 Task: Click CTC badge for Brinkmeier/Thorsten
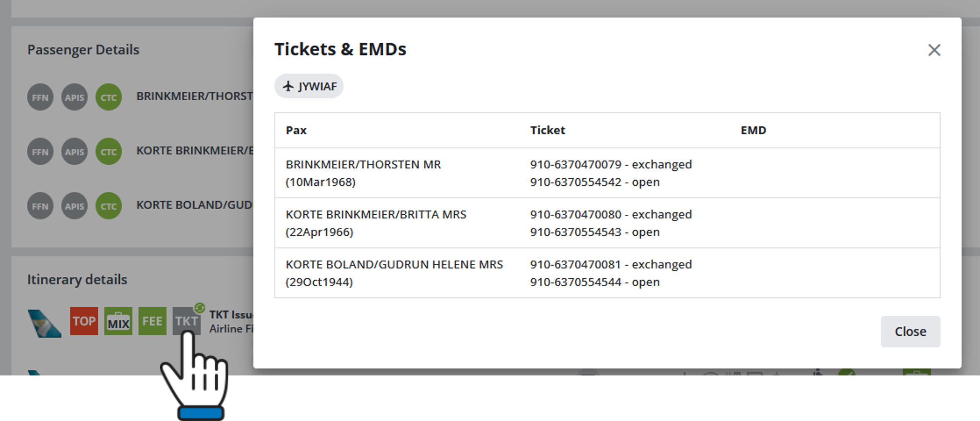click(x=109, y=97)
